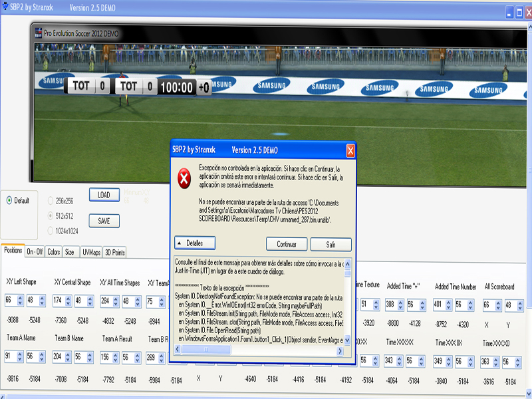
Task: Click the Salir button
Action: (330, 244)
